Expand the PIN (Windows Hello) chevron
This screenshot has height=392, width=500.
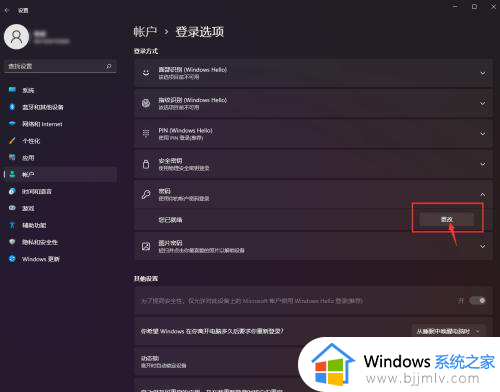pyautogui.click(x=482, y=134)
